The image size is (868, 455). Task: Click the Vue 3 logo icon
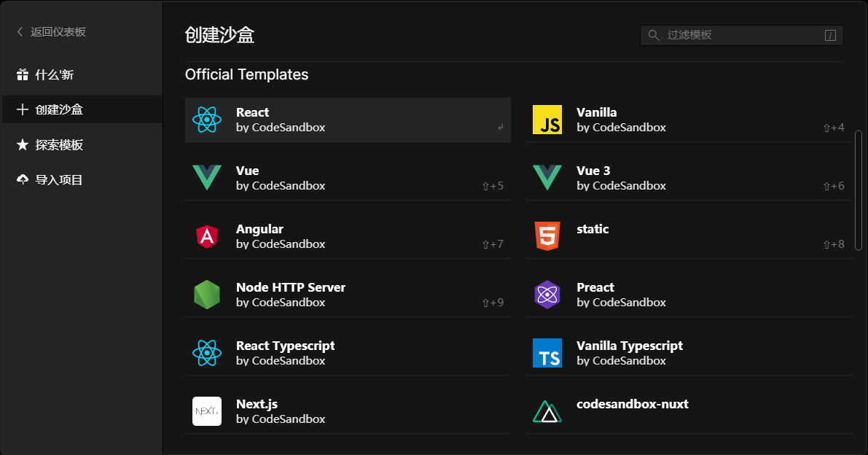point(547,178)
